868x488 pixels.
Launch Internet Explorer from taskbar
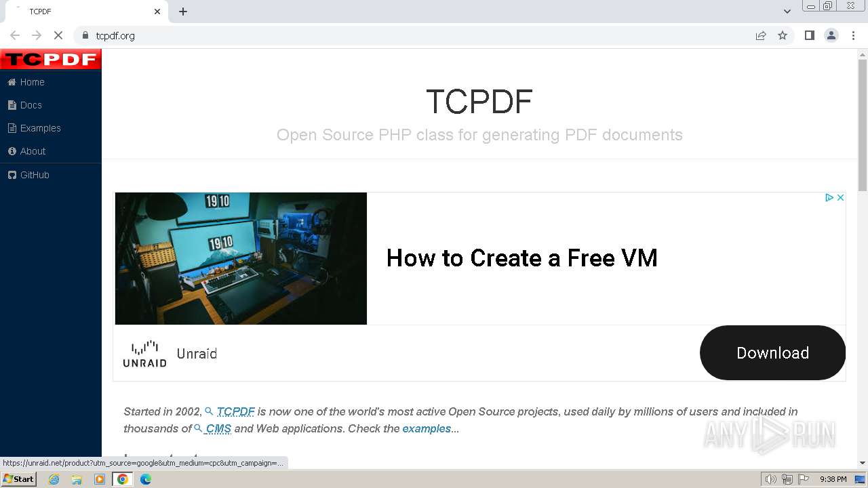(x=54, y=479)
